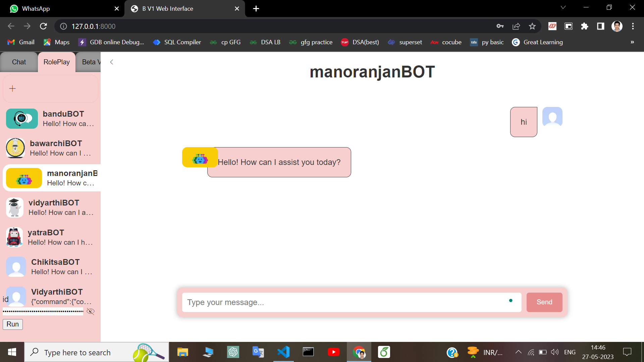The image size is (644, 362).
Task: Switch to the Chat tab
Action: (19, 62)
